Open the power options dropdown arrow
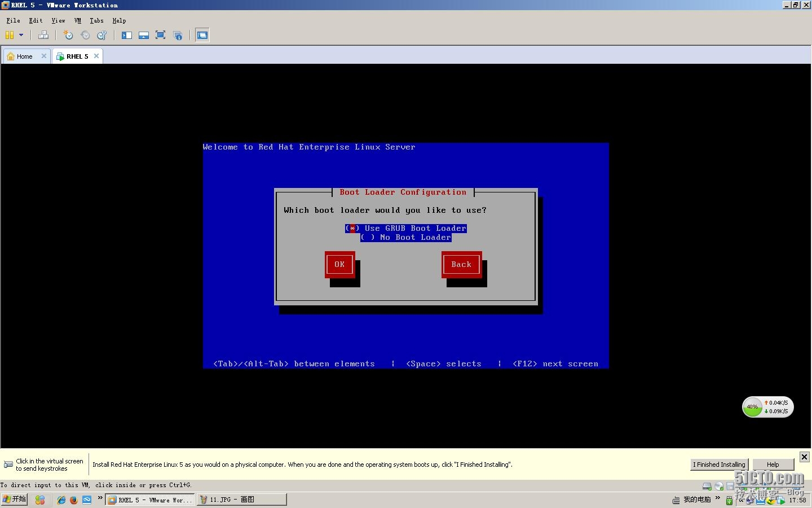The image size is (812, 508). click(21, 35)
